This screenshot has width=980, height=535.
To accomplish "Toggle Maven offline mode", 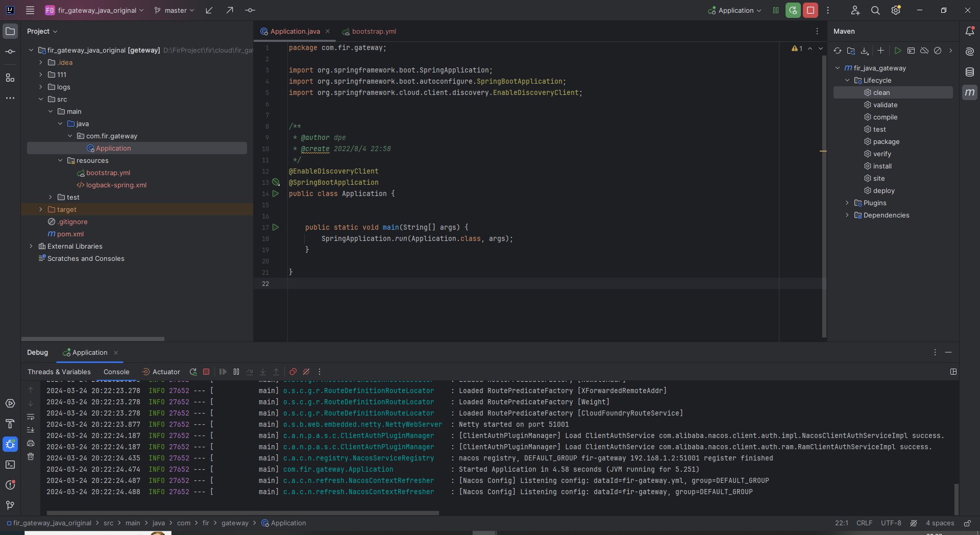I will click(x=924, y=51).
